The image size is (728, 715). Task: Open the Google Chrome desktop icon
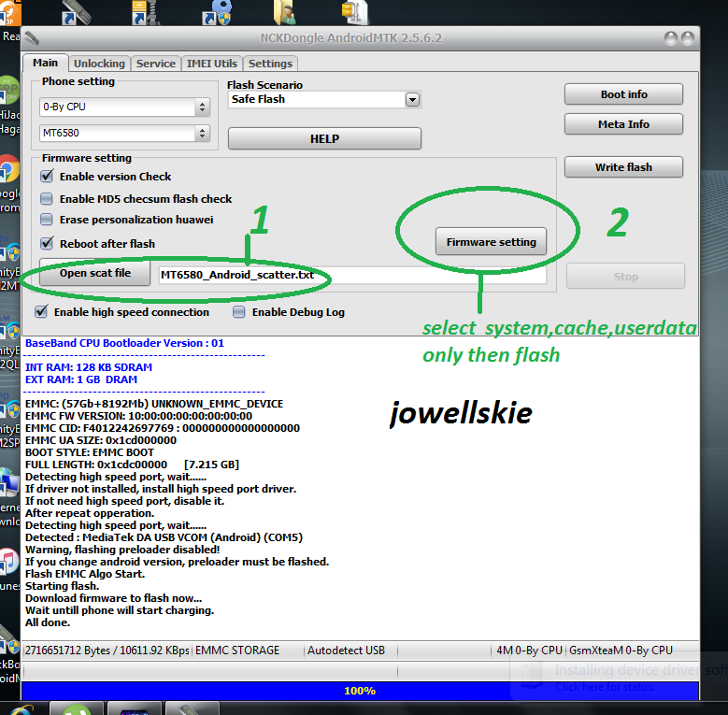tap(9, 169)
